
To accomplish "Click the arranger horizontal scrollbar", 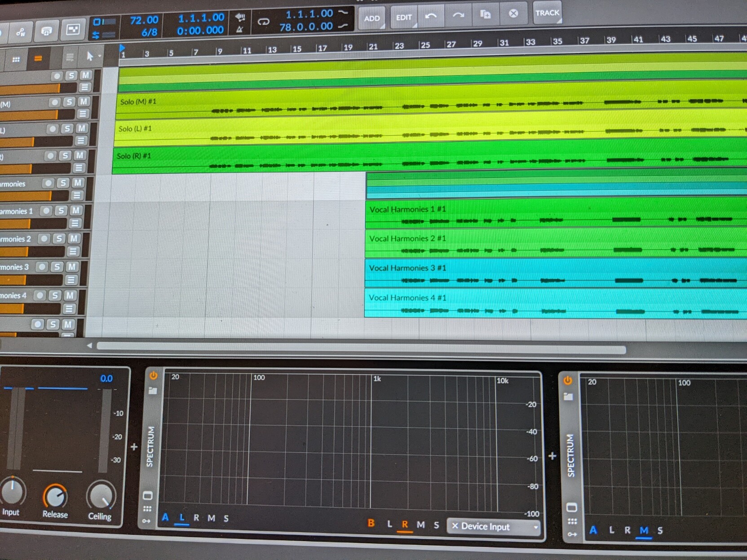I will point(361,348).
